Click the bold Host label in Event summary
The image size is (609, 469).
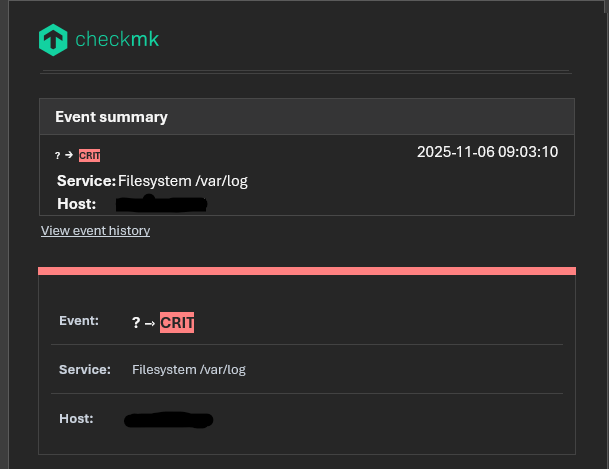[76, 204]
